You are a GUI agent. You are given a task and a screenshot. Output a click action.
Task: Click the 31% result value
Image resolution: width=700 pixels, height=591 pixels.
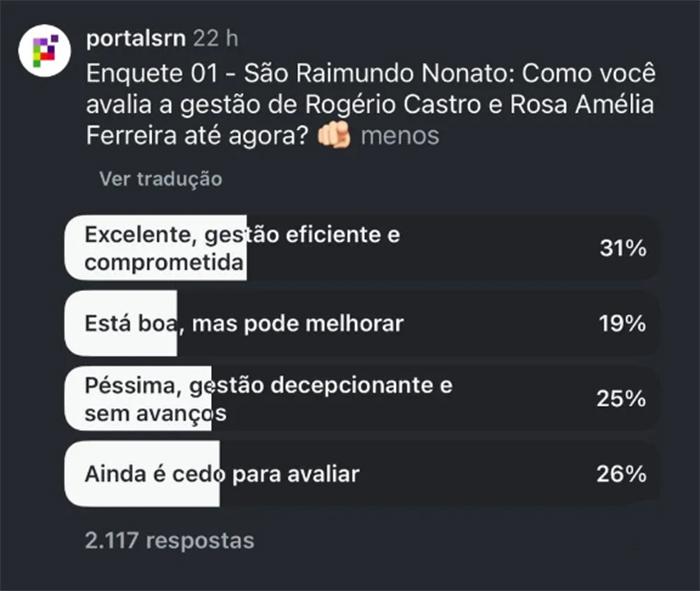622,248
